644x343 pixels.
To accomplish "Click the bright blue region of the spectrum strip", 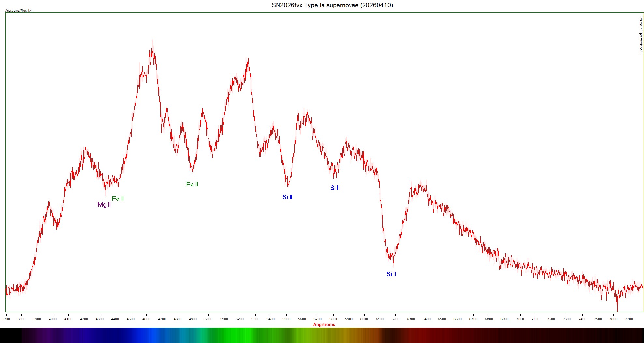I will coord(150,335).
